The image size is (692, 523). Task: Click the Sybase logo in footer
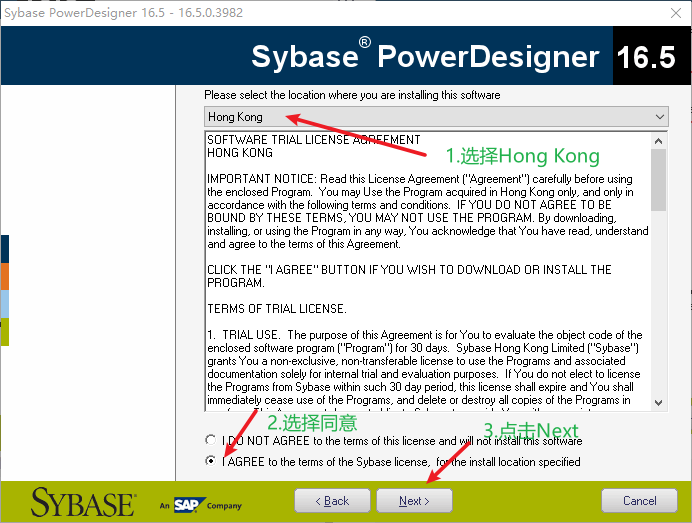coord(83,502)
